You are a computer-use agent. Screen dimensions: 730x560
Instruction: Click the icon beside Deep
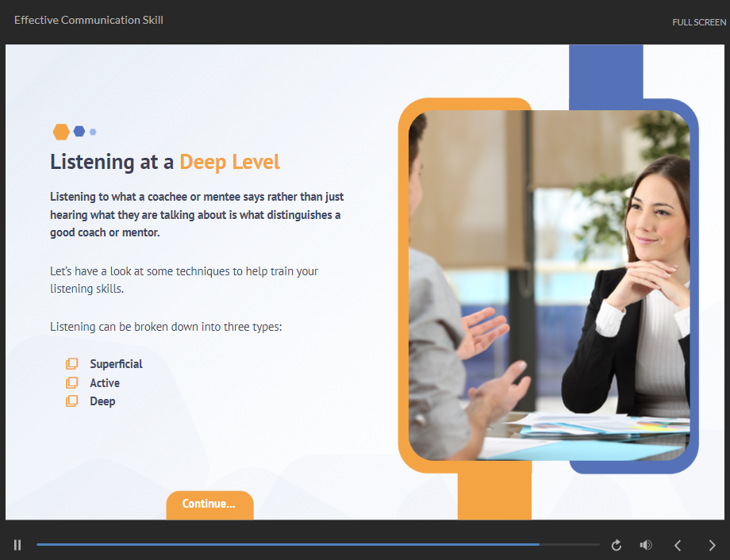[x=72, y=401]
